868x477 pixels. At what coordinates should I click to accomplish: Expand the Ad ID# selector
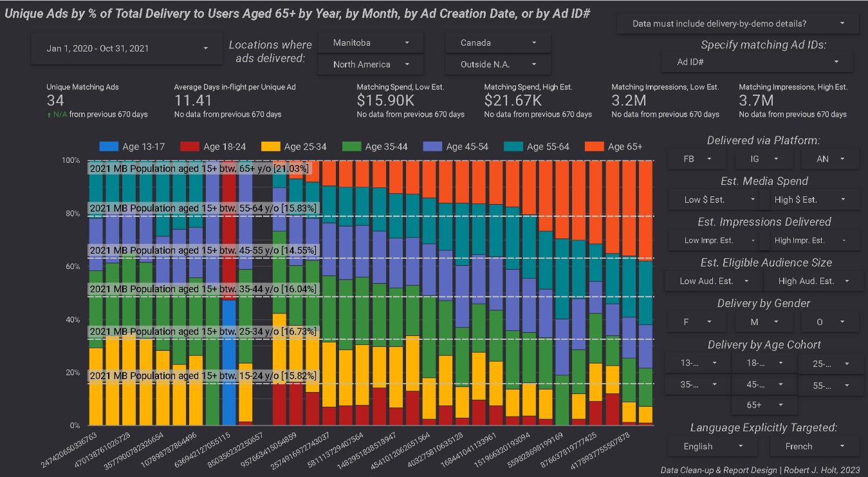click(757, 62)
